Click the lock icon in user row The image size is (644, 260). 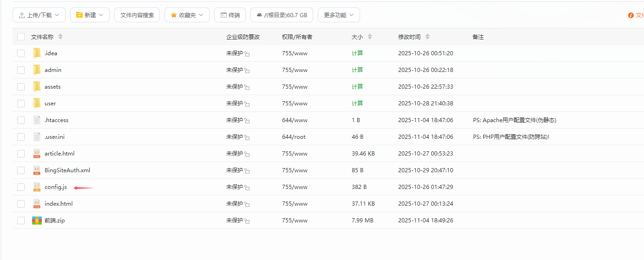[x=247, y=104]
